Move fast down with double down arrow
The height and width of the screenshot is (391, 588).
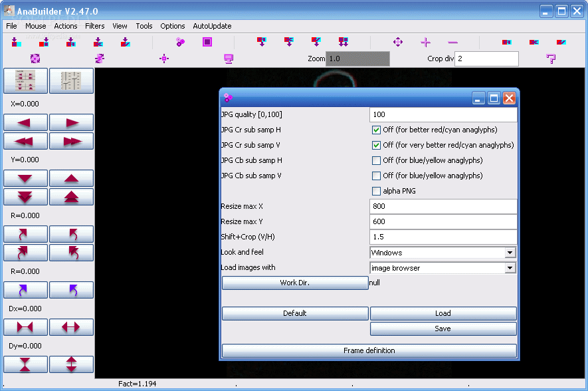pos(25,197)
